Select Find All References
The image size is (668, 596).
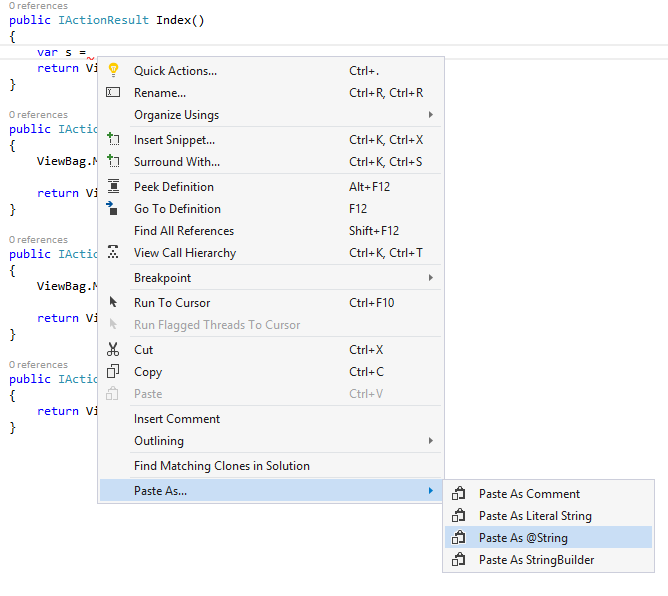pyautogui.click(x=271, y=231)
